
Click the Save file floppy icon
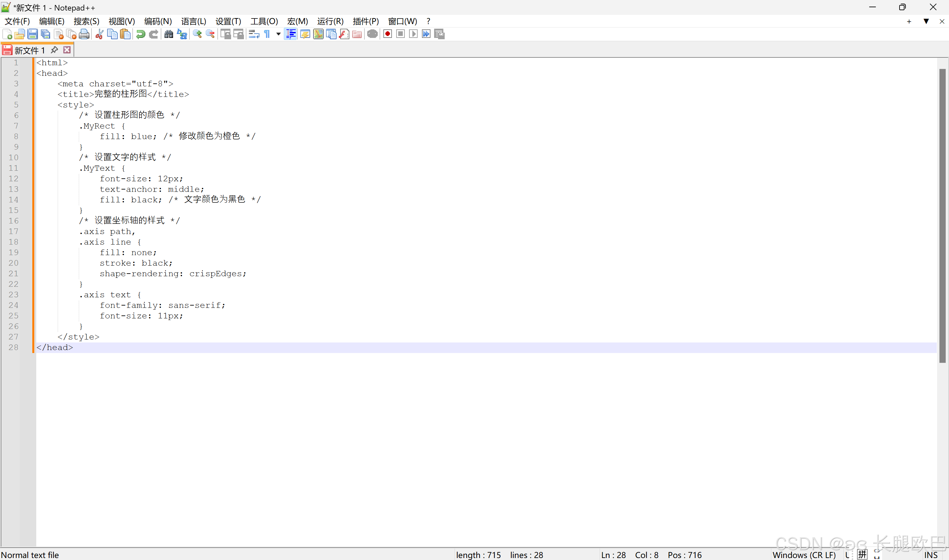[32, 34]
